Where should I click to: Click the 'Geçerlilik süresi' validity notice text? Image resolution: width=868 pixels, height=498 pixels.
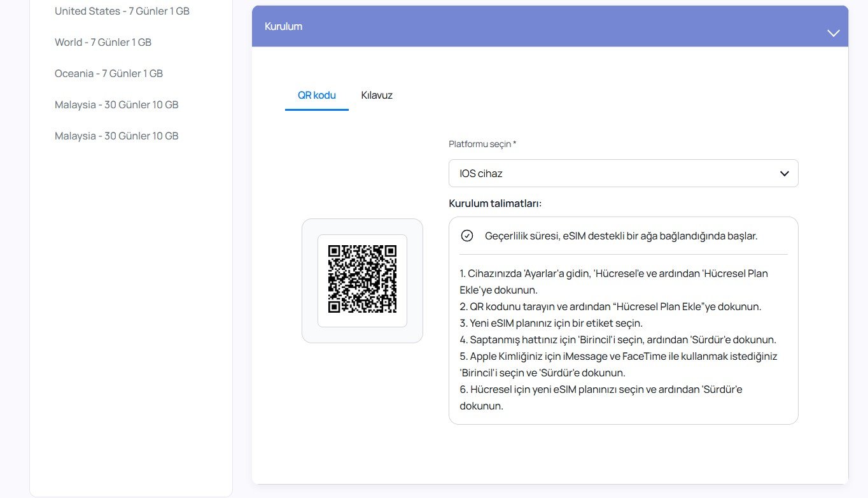point(621,236)
